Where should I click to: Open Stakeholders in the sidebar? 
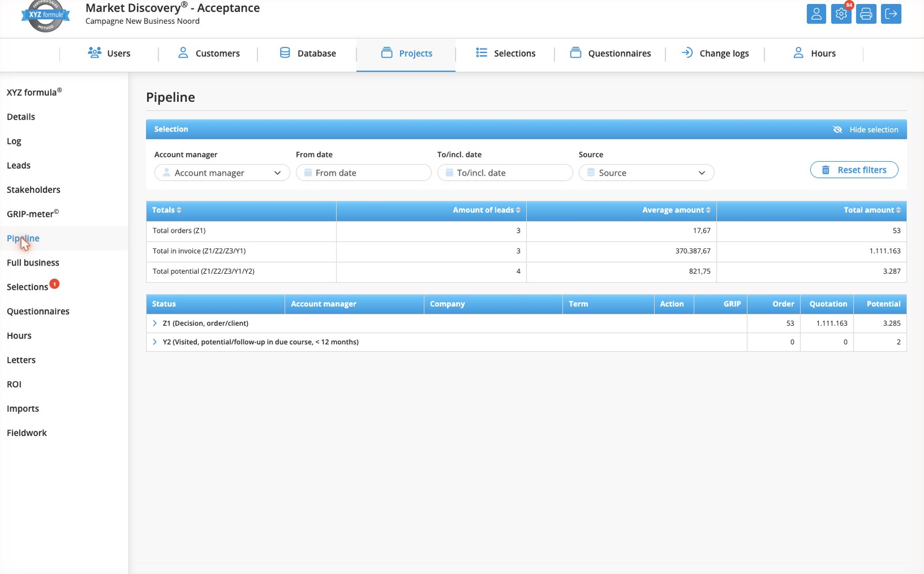(x=33, y=189)
